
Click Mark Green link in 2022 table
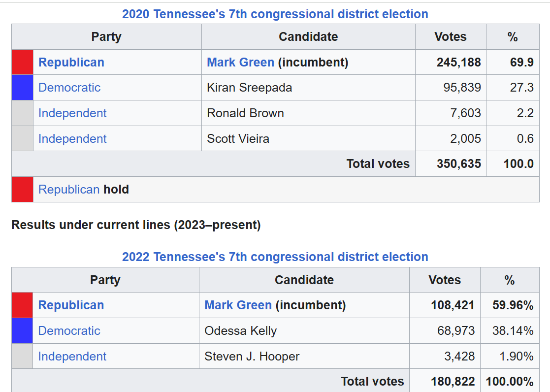238,305
